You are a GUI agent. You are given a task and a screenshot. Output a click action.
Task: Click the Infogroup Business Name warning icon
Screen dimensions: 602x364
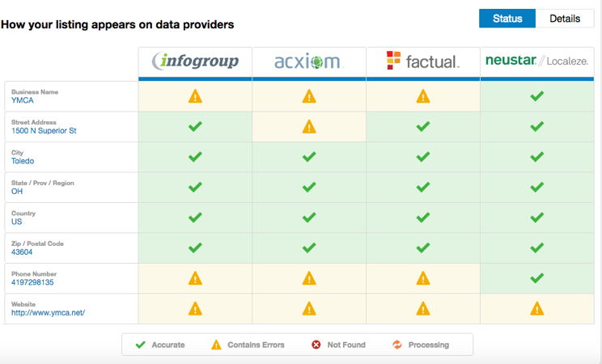point(195,96)
